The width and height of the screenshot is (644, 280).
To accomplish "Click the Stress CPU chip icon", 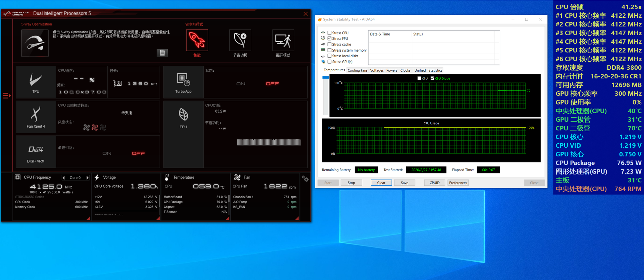I will click(323, 32).
